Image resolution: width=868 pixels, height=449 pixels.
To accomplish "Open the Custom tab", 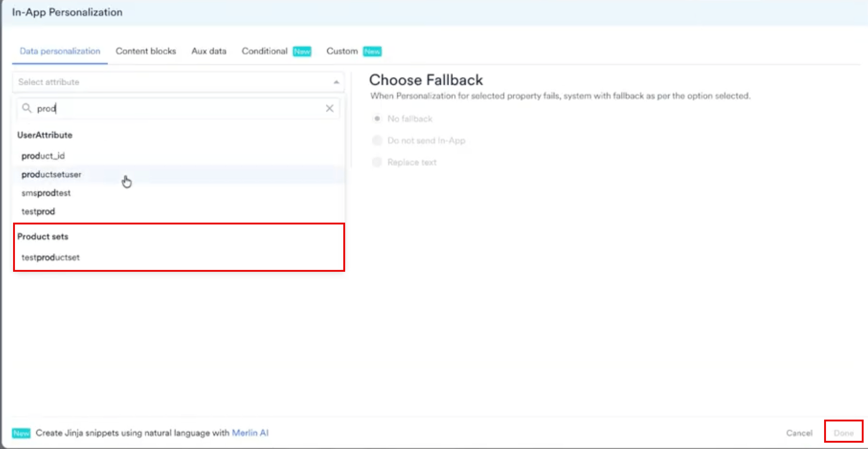I will 342,51.
